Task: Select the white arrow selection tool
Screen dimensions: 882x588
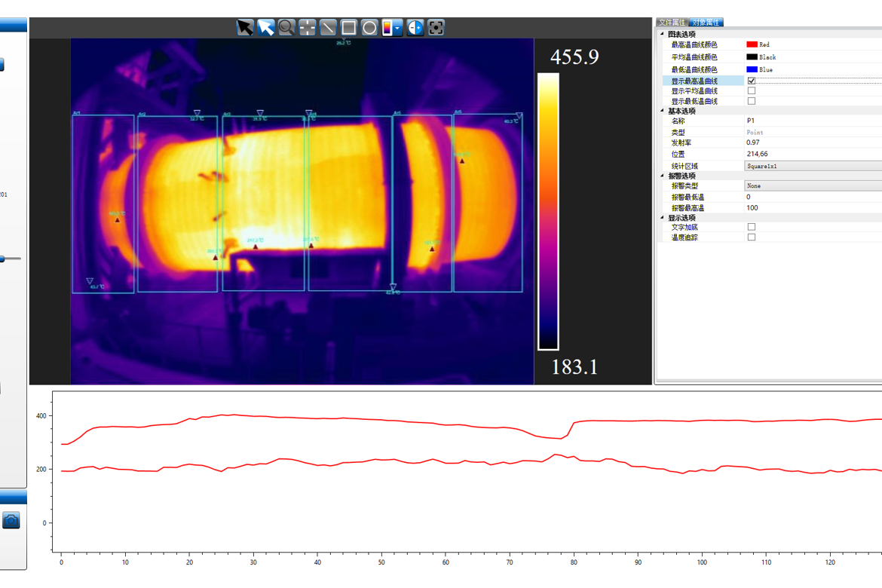Action: point(265,28)
